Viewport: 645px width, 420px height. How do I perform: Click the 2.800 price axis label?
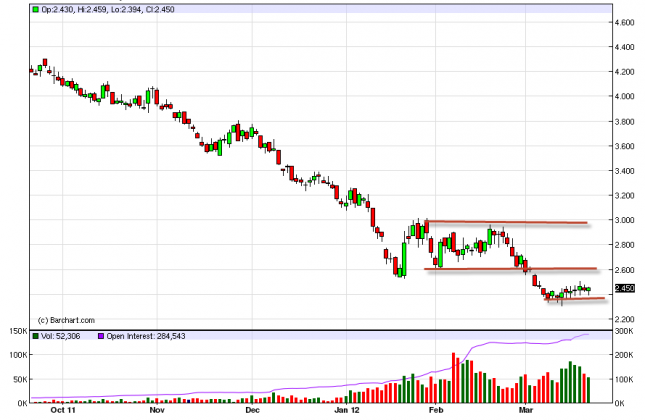(624, 245)
